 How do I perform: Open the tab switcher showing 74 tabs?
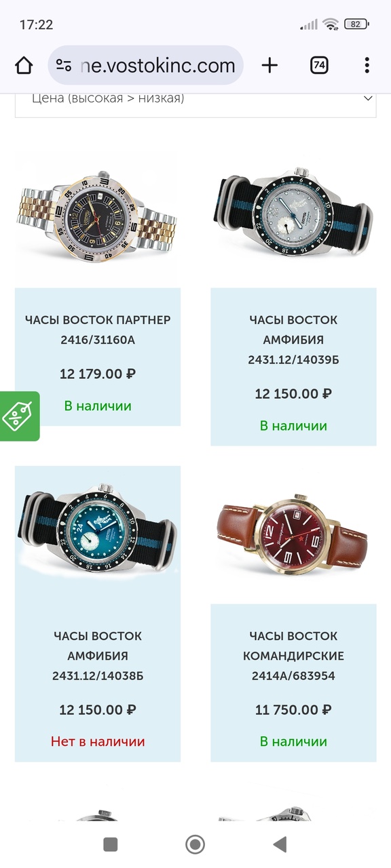[319, 65]
